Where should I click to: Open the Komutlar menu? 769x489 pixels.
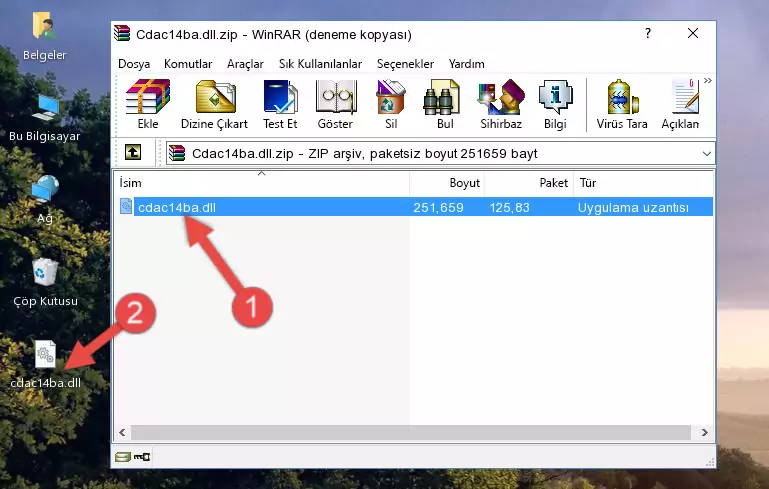pyautogui.click(x=188, y=64)
